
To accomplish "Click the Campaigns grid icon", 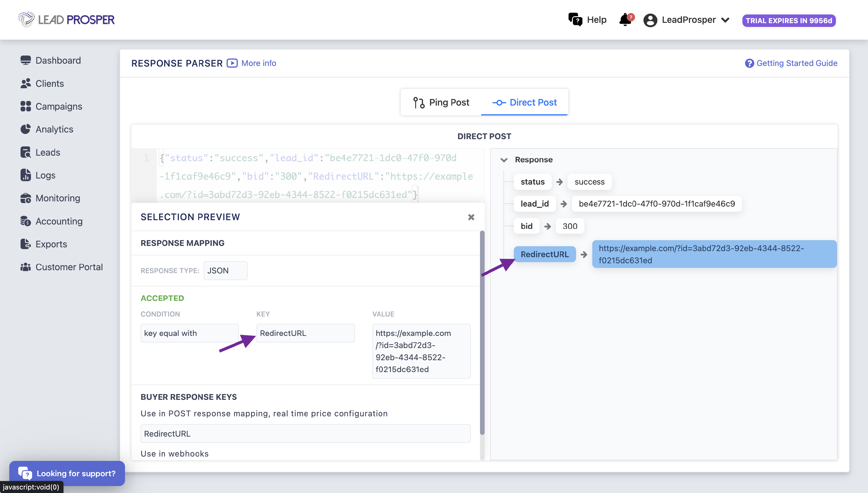I will 25,106.
